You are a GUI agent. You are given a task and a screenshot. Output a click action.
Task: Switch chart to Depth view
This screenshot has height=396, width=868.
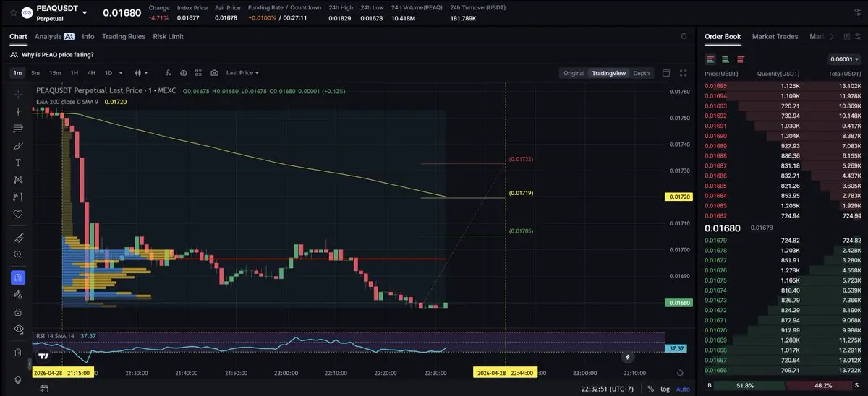point(641,73)
